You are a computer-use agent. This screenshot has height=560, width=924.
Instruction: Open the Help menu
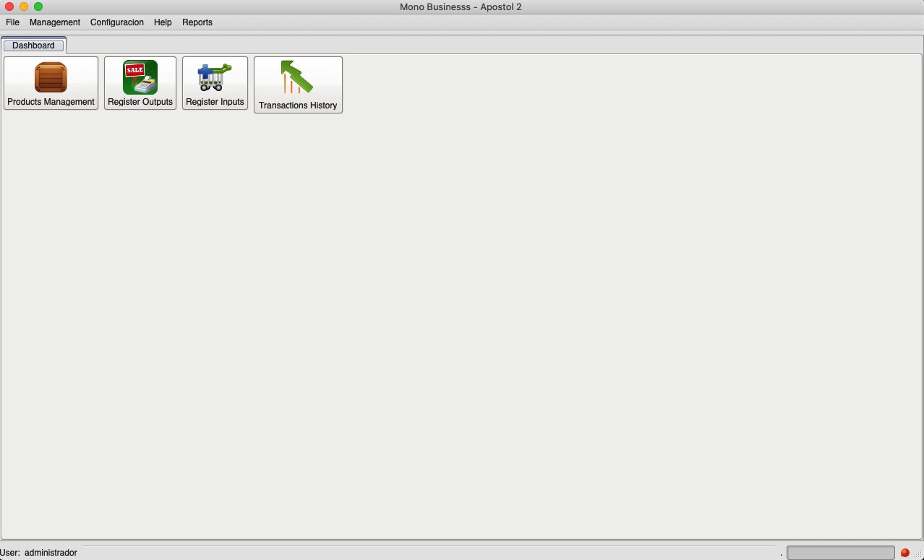163,22
